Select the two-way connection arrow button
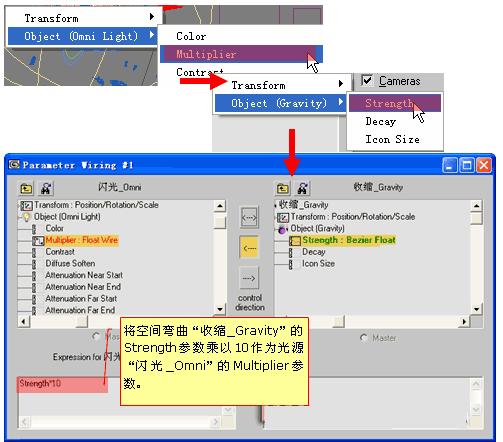The image size is (503, 442). tap(249, 218)
